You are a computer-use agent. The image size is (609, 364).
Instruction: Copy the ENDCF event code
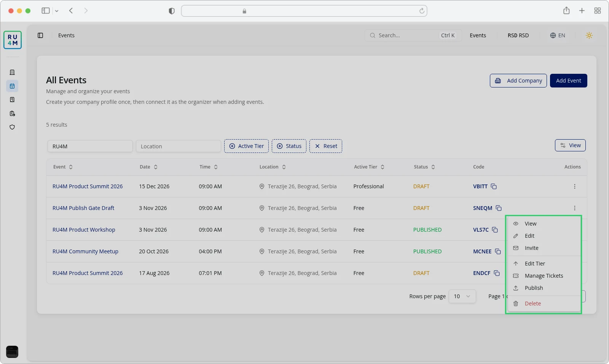[497, 273]
